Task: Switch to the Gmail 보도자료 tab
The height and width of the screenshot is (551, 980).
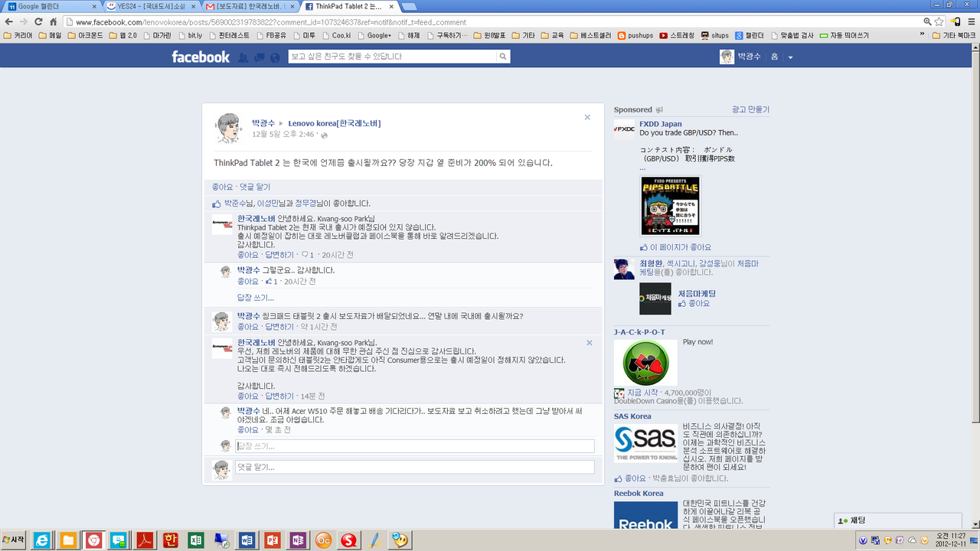Action: 249,6
